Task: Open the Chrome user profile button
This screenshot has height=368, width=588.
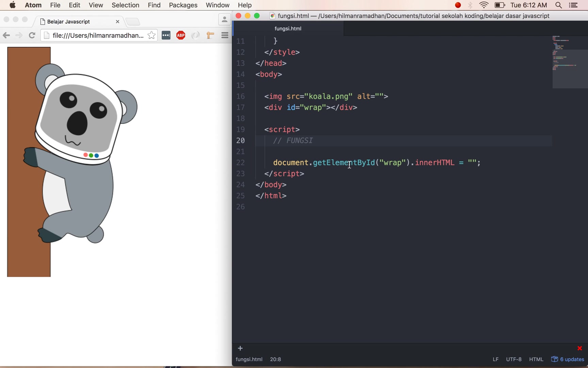Action: tap(225, 20)
